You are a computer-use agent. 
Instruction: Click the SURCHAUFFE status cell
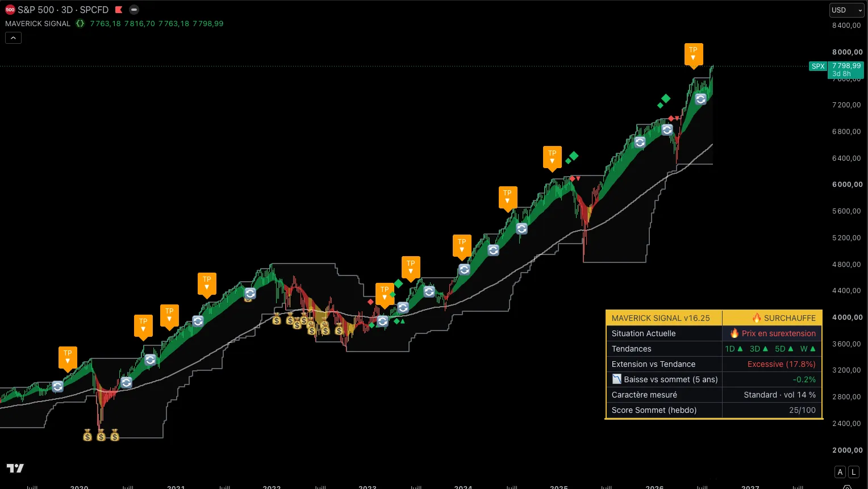click(772, 318)
